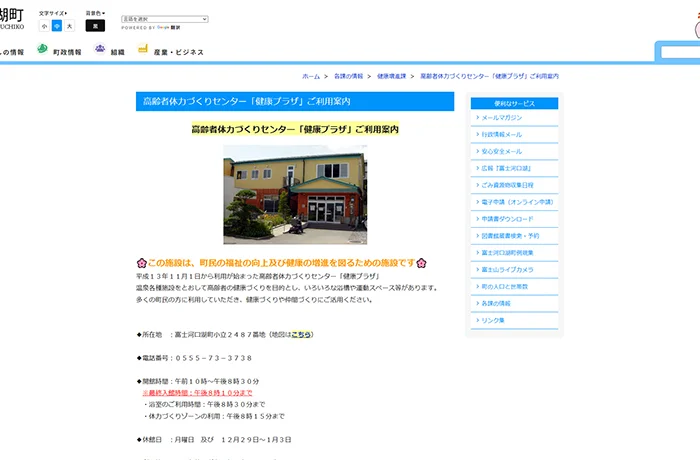Viewport: 700px width, 460px height.
Task: Click the 便利なサービス sidebar header
Action: [x=514, y=103]
